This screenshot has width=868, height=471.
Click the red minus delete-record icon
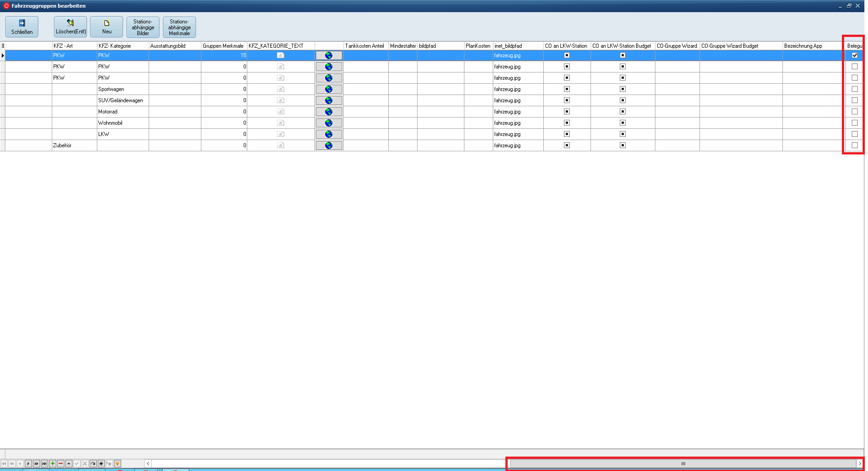(61, 463)
